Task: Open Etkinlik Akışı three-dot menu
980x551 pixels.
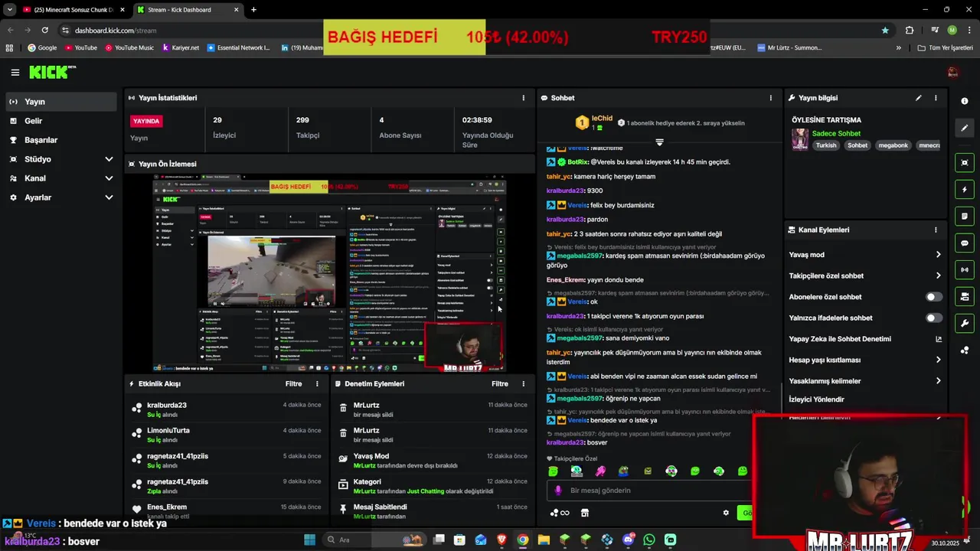Action: [317, 384]
